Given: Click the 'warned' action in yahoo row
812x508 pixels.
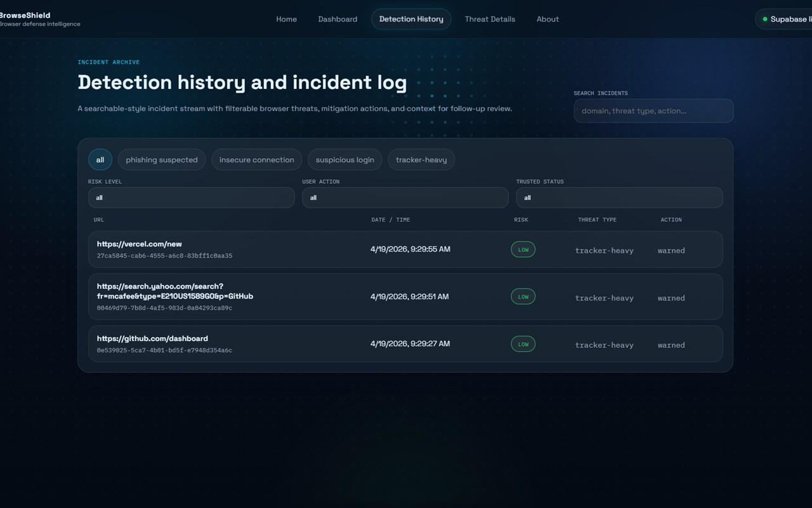Looking at the screenshot, I should point(671,298).
